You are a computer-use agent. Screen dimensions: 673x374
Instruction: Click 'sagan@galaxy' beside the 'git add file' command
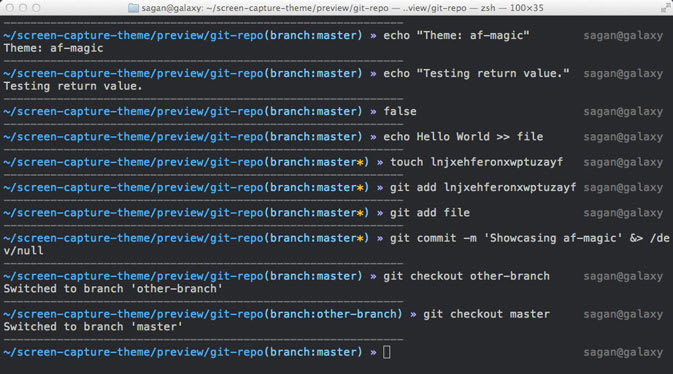(623, 213)
